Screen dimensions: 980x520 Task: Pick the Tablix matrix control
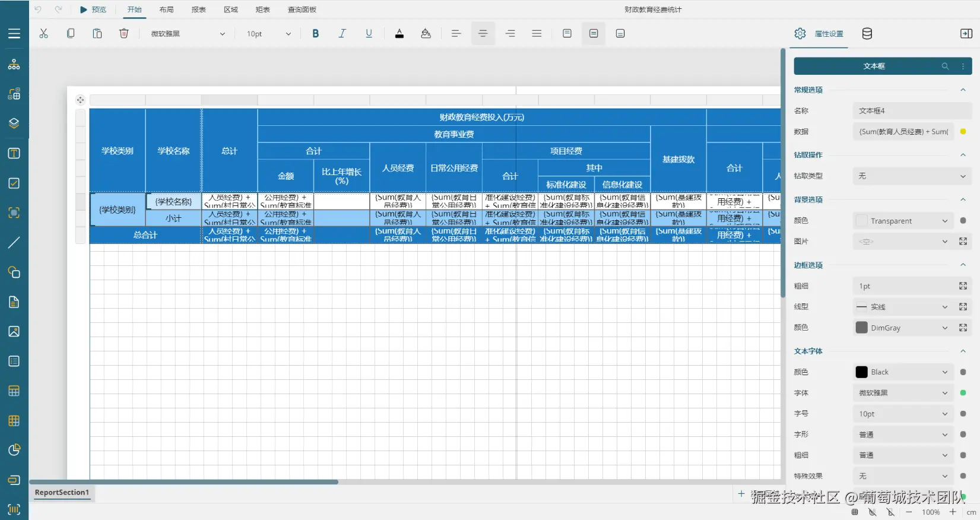[14, 421]
